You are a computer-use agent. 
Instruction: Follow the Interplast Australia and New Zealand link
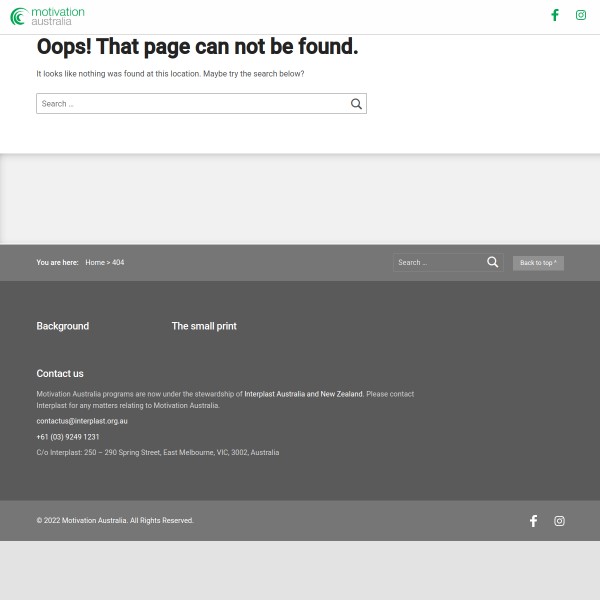(303, 394)
